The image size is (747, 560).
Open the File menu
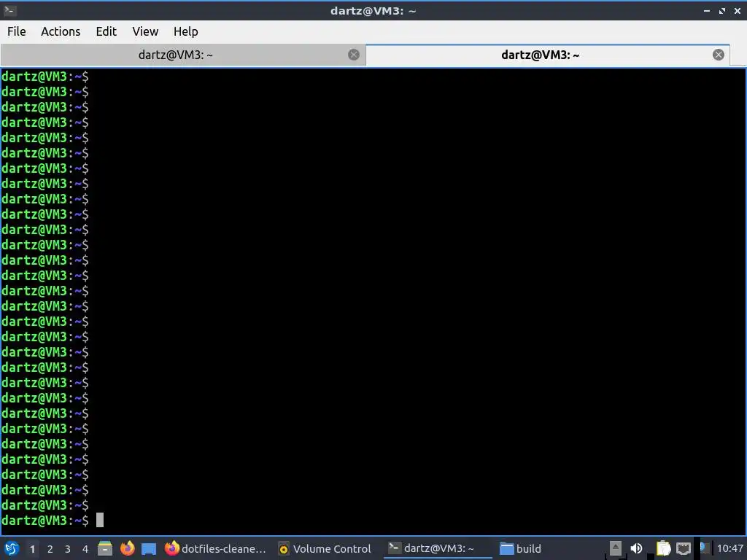click(x=17, y=31)
